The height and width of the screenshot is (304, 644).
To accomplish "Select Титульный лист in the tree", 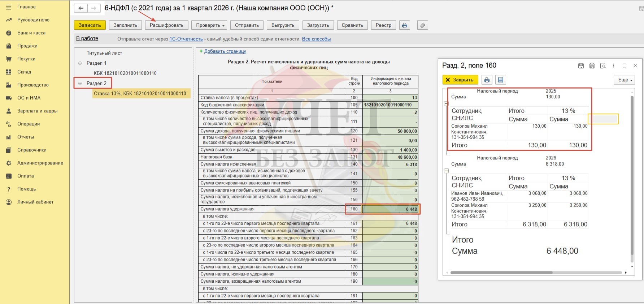I will coord(104,53).
